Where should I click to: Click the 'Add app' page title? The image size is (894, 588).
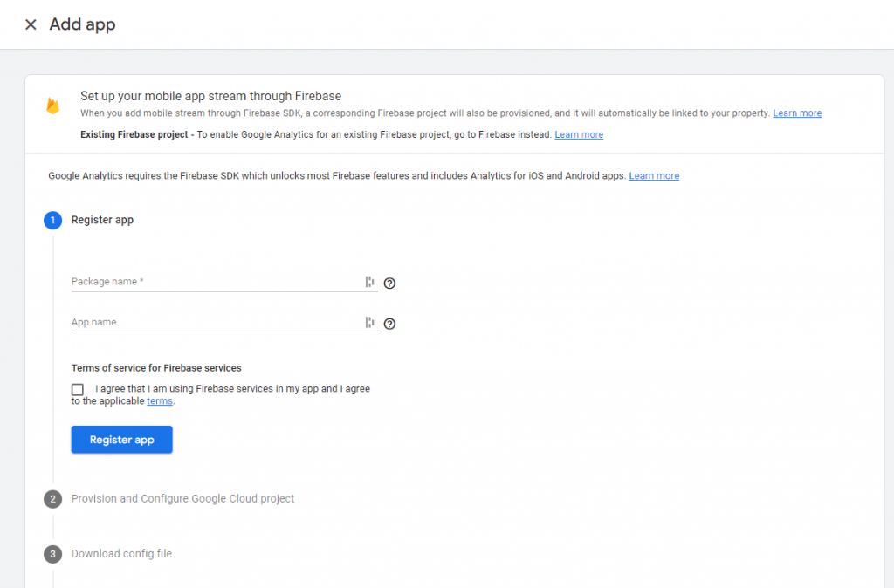click(x=83, y=24)
